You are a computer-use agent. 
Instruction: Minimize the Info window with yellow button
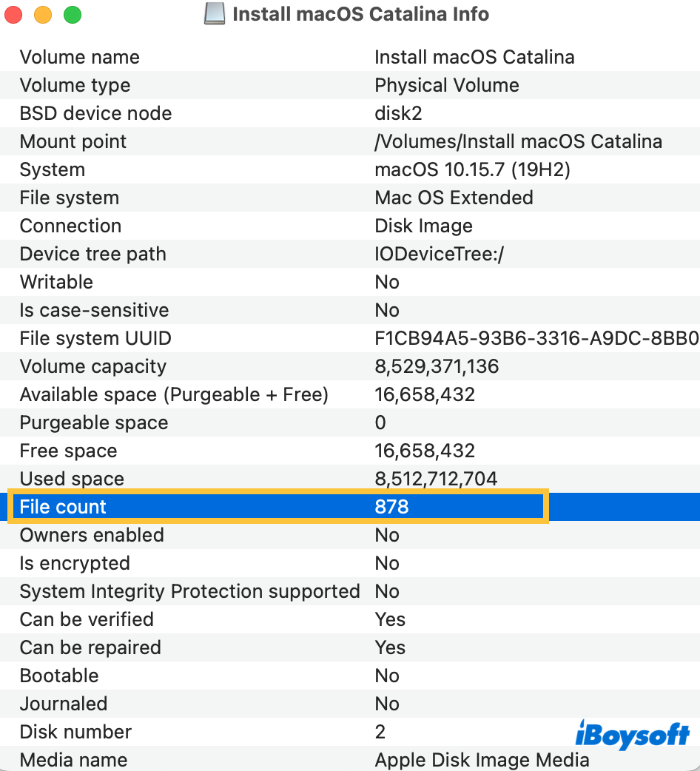point(43,14)
